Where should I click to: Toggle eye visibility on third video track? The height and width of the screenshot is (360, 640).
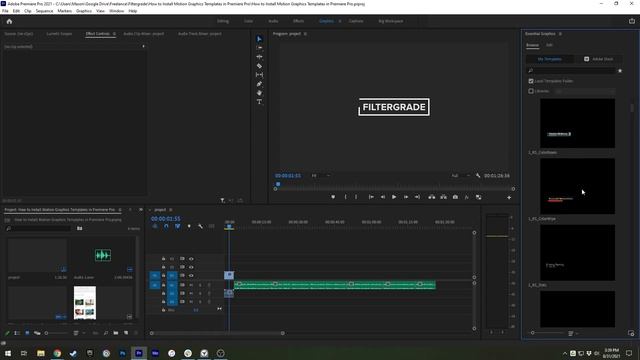coord(191,276)
